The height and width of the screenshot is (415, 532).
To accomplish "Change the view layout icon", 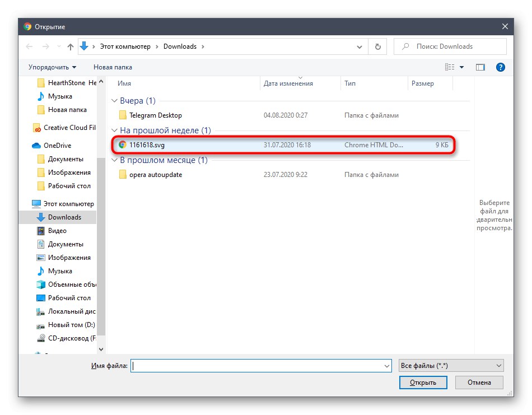I will 450,67.
